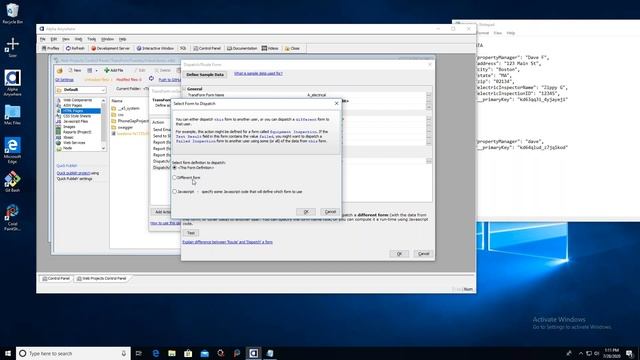Open Task View on the taskbar
Viewport: 640px width, 360px height.
pyautogui.click(x=139, y=353)
